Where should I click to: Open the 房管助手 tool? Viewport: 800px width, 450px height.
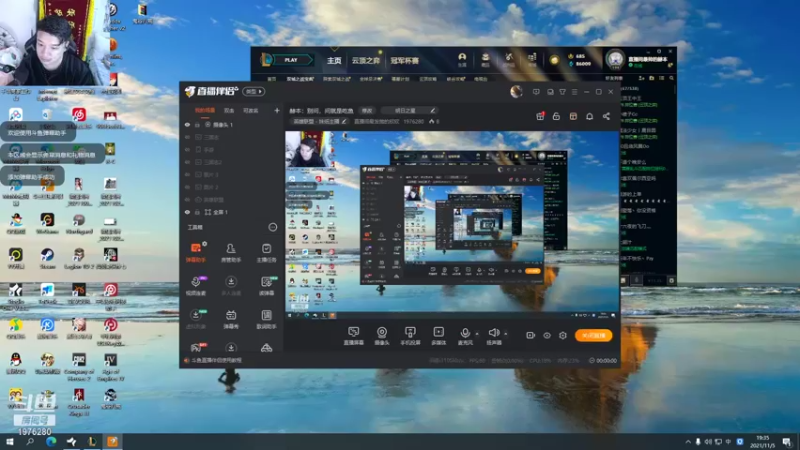click(231, 252)
